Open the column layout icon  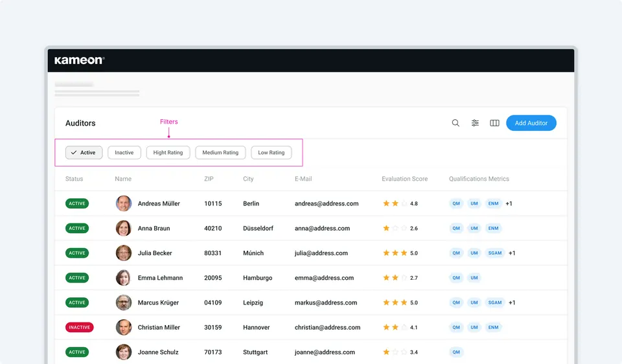[494, 123]
